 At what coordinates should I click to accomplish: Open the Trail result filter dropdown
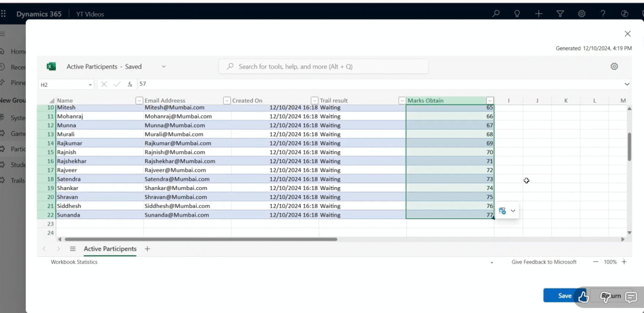(402, 101)
